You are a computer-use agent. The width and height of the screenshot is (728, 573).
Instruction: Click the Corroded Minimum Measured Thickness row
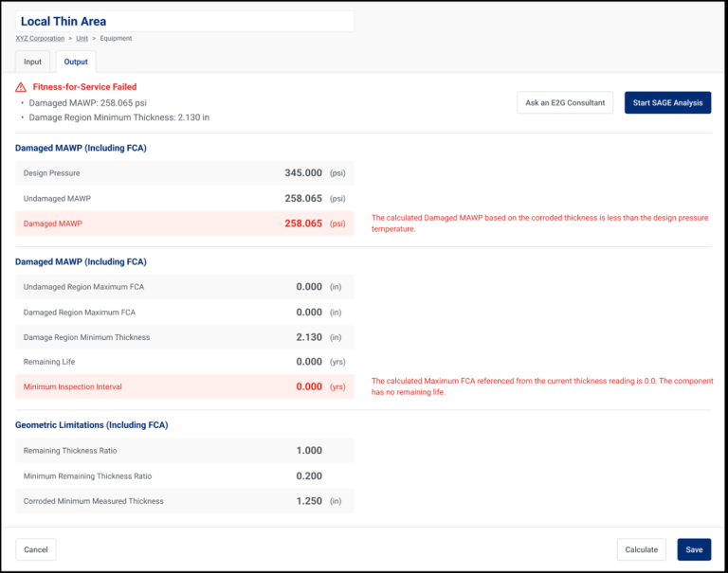[185, 501]
